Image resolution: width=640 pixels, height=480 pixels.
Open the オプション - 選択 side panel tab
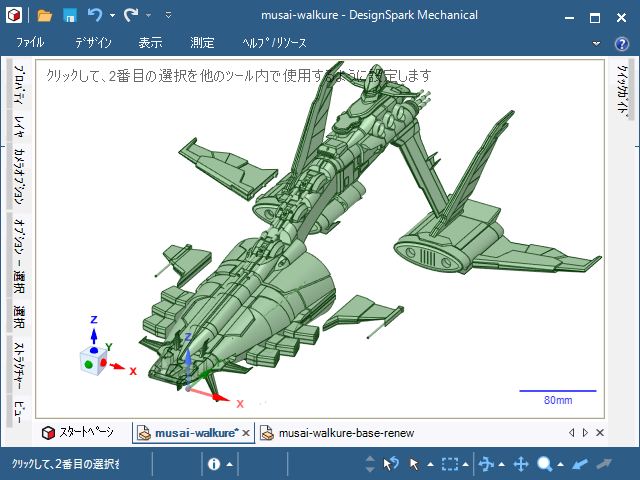tap(18, 256)
